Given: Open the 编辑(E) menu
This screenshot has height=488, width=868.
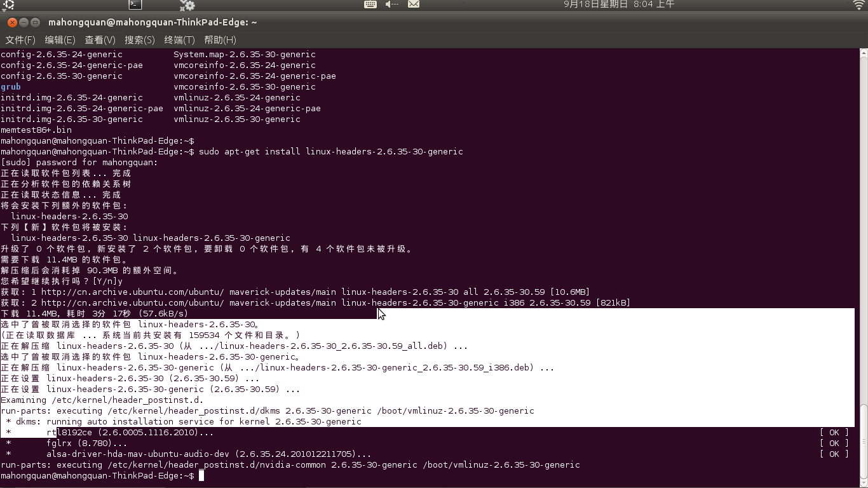Looking at the screenshot, I should (60, 40).
